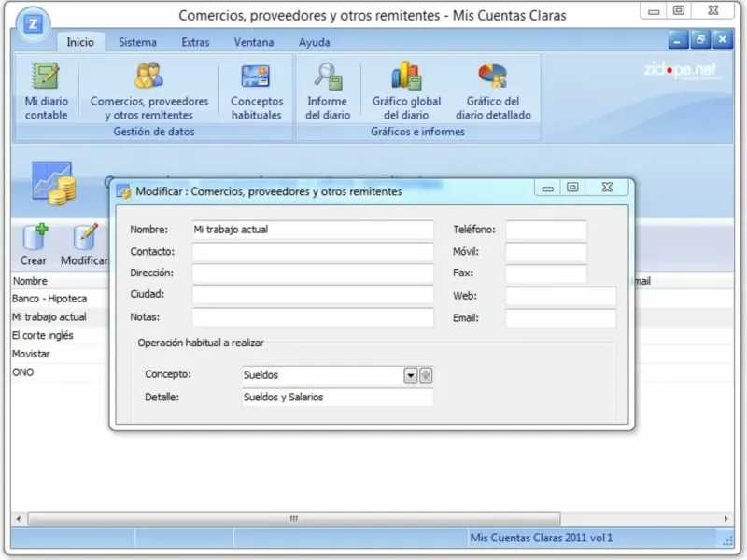Click the Email input field

pyautogui.click(x=561, y=318)
